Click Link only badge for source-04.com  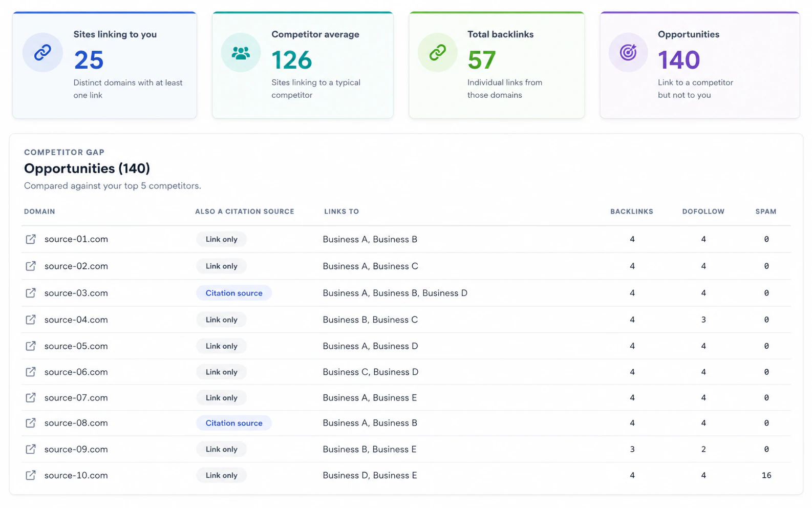point(222,320)
